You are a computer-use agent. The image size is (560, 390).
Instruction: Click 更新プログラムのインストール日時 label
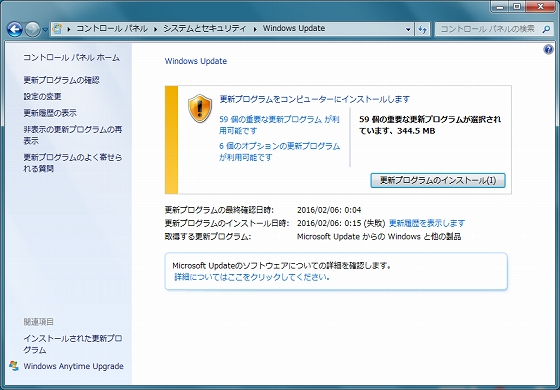(227, 223)
